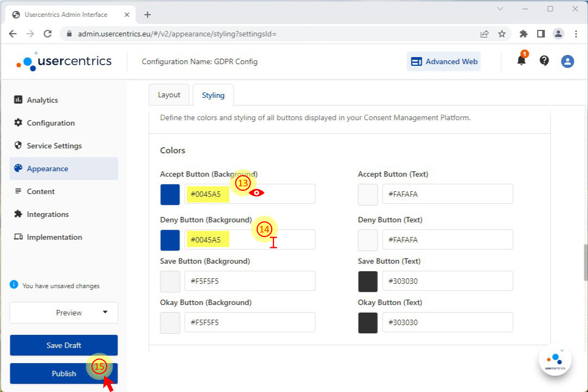Click the browser extensions puzzle icon
Image resolution: width=588 pixels, height=392 pixels.
(523, 34)
